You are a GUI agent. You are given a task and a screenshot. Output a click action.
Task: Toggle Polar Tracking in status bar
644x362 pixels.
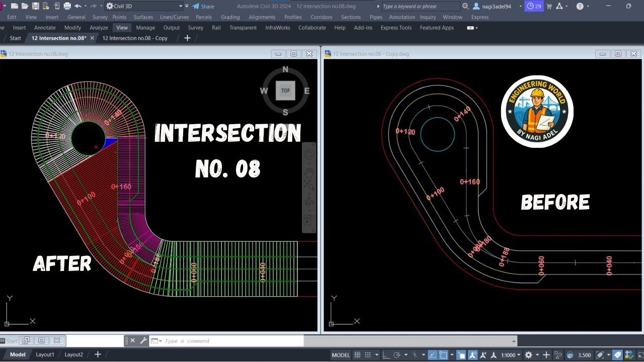coord(396,355)
